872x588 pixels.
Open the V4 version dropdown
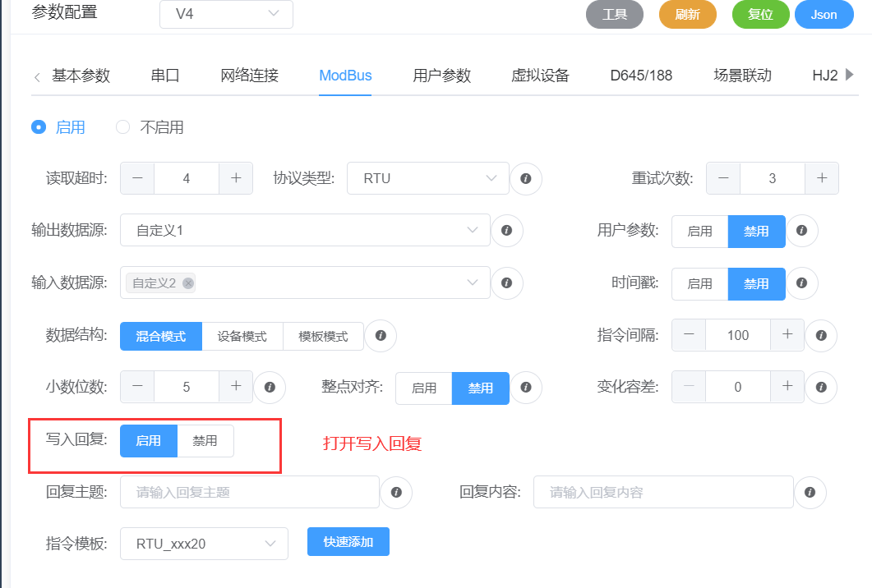click(x=226, y=14)
